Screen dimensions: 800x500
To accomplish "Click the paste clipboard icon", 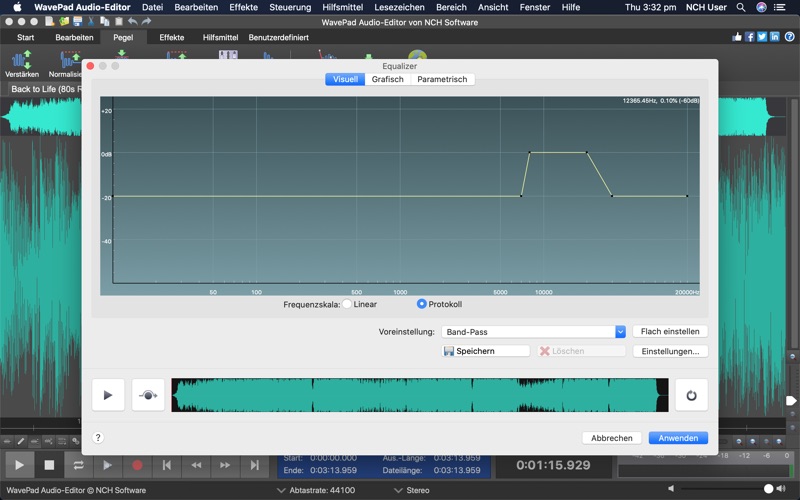I will pyautogui.click(x=118, y=21).
